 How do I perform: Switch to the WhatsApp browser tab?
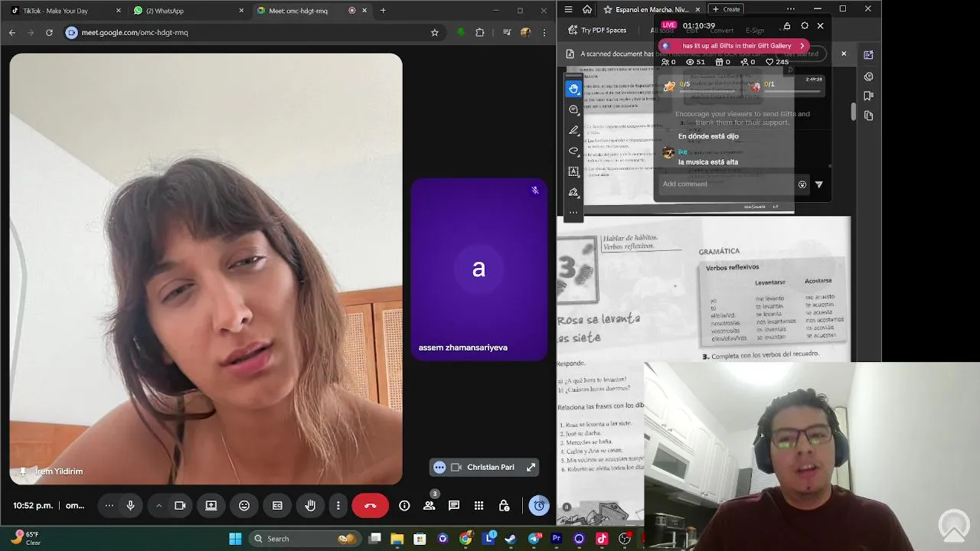(x=188, y=11)
